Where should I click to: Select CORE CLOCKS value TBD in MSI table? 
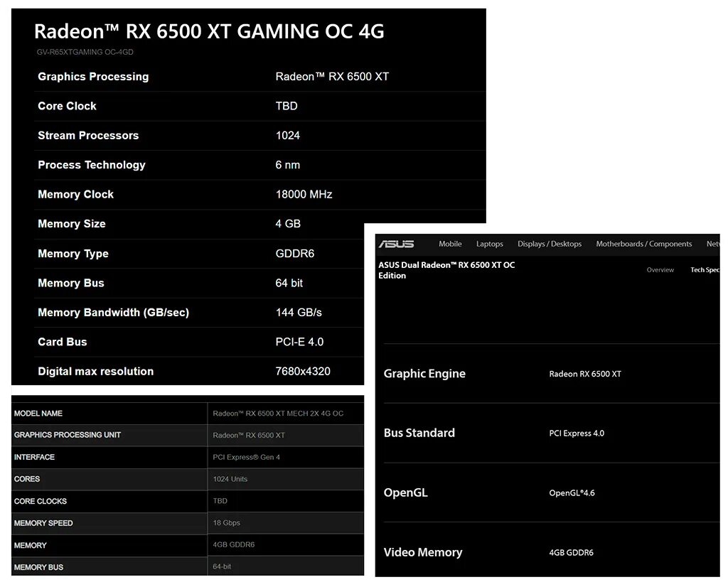(220, 501)
